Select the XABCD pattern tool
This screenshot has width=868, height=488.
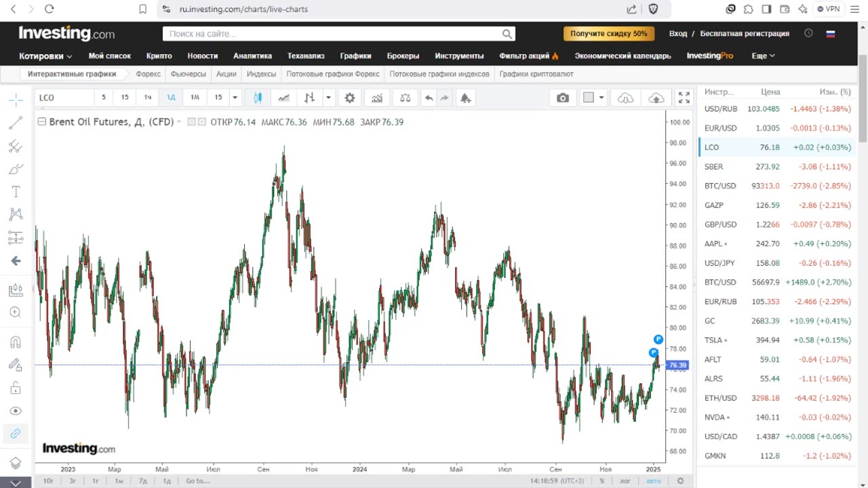point(16,215)
